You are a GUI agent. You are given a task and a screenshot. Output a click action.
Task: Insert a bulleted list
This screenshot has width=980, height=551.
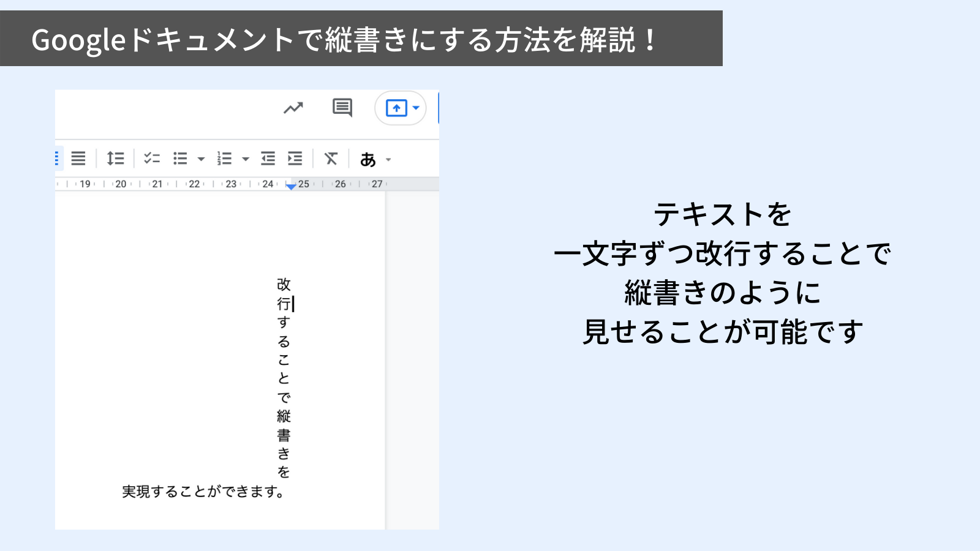tap(180, 159)
